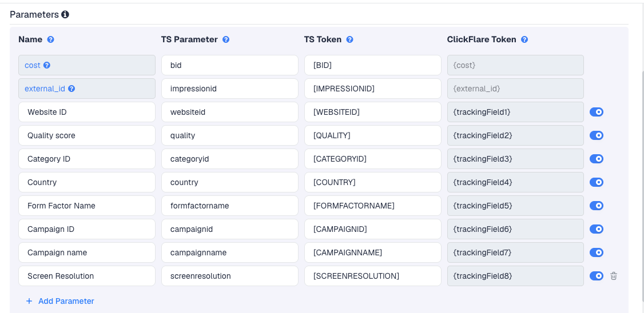644x313 pixels.
Task: Click the {trackingField8} token field
Action: tap(515, 276)
